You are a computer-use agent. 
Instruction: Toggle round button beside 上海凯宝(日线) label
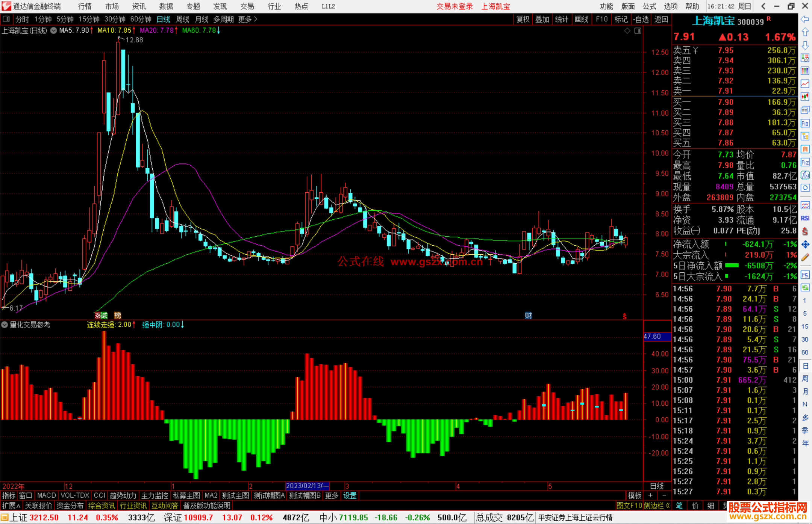click(54, 30)
